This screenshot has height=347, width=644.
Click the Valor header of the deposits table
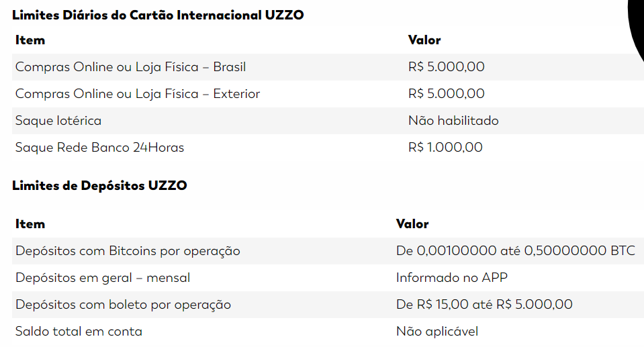pyautogui.click(x=412, y=224)
